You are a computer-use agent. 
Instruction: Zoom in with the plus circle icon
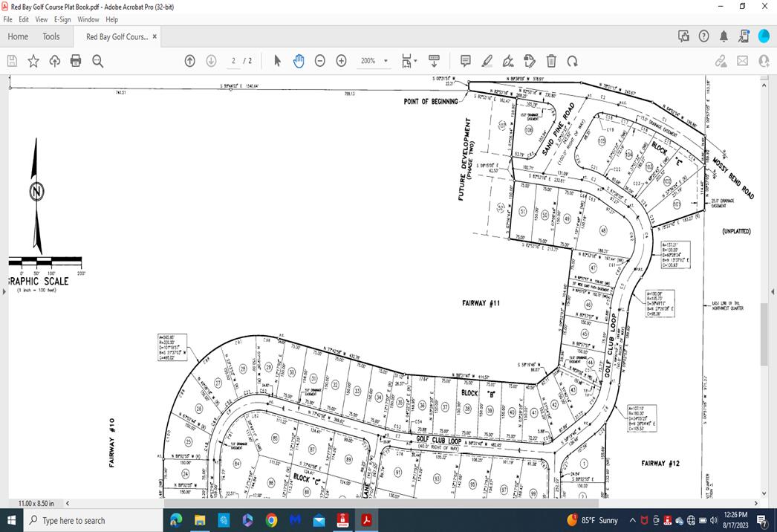tap(342, 61)
